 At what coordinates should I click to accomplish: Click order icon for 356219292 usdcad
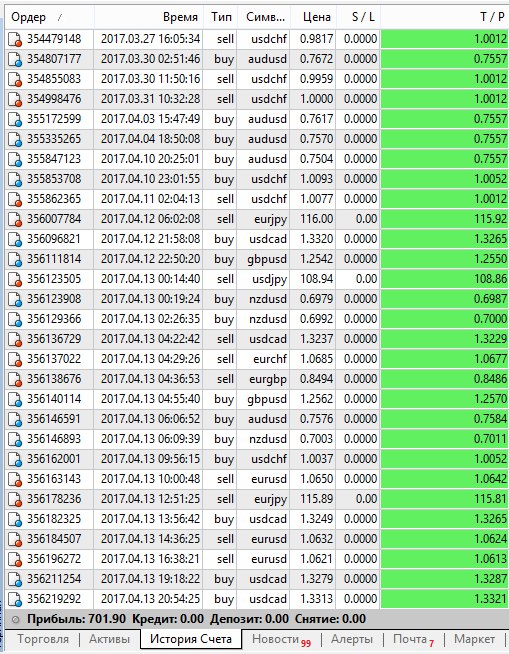coord(15,599)
